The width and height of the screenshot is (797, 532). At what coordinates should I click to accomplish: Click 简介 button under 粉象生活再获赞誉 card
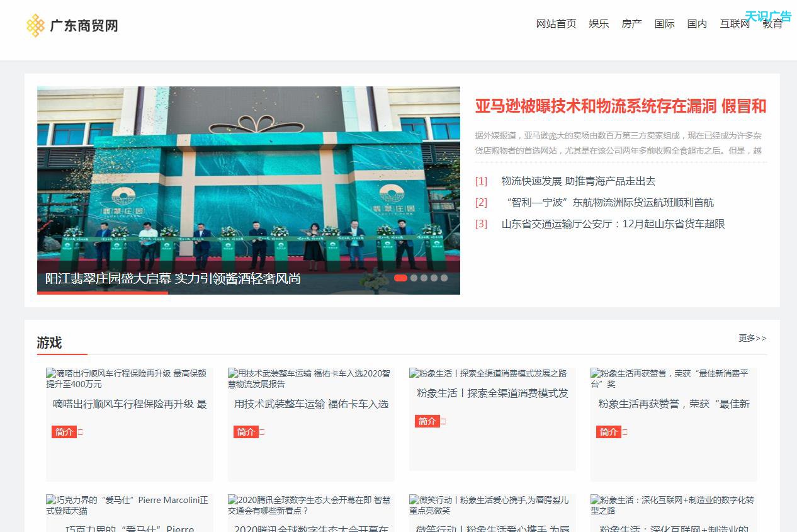click(x=608, y=432)
